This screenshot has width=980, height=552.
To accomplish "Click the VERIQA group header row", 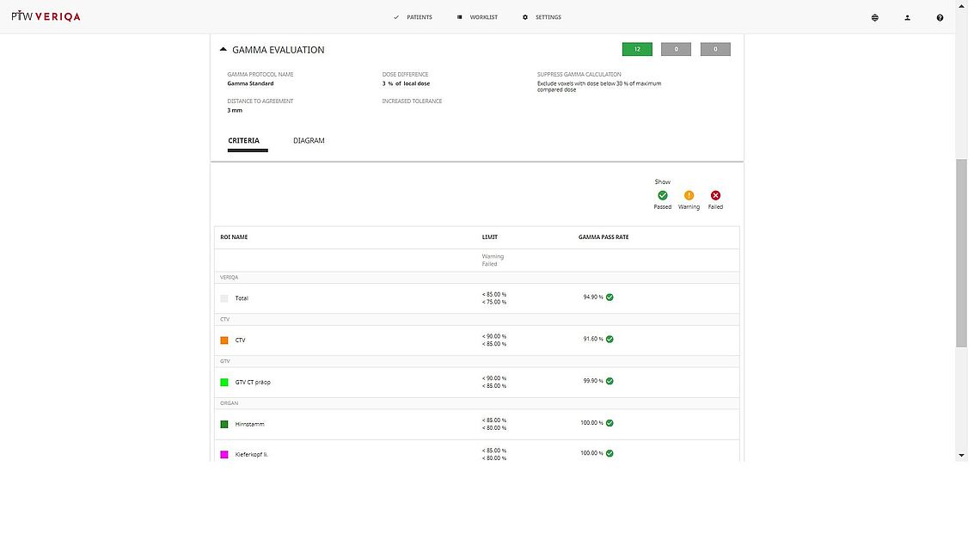I will click(x=477, y=278).
